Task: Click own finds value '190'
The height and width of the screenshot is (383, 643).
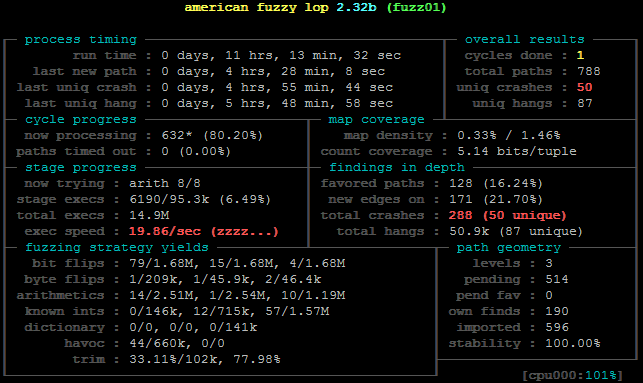Action: pos(556,311)
